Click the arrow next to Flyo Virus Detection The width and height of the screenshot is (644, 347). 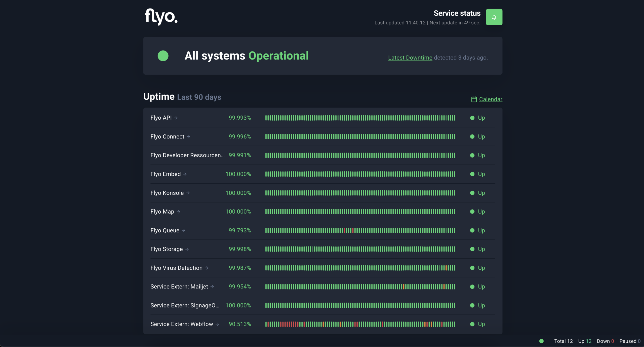click(207, 268)
